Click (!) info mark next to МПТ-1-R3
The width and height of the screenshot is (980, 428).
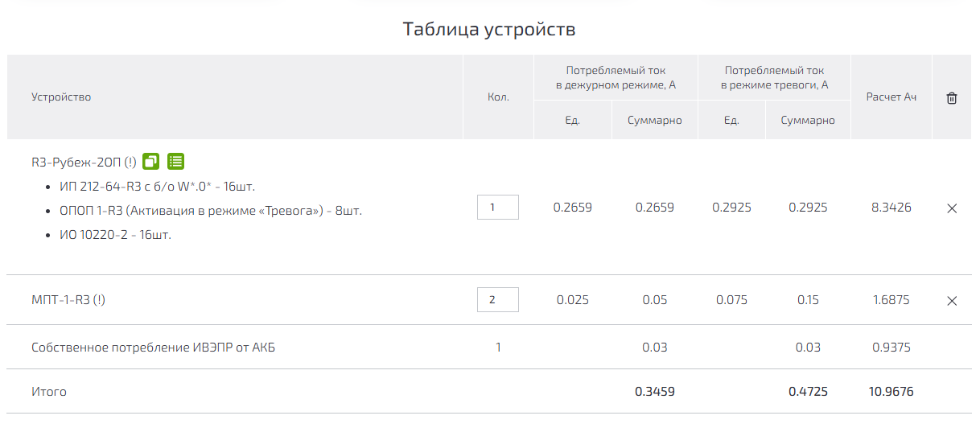tap(99, 300)
